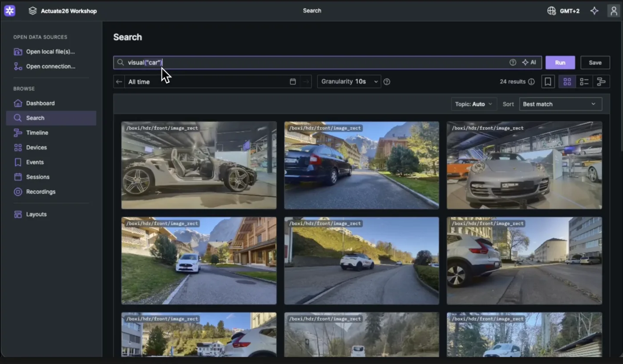Open the Layouts page
Screen dimensions: 623x364
click(51, 214)
